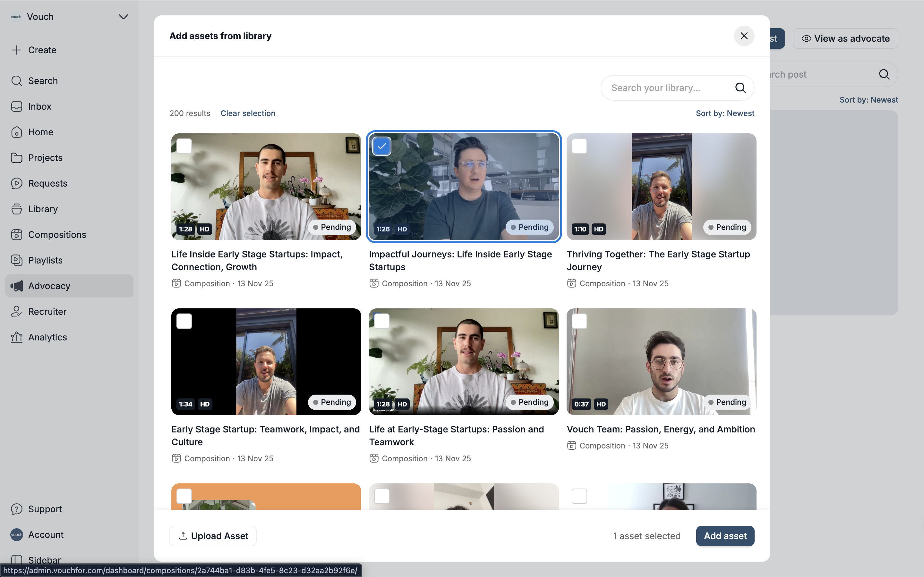The width and height of the screenshot is (924, 577).
Task: Click the Projects folder icon
Action: click(16, 158)
